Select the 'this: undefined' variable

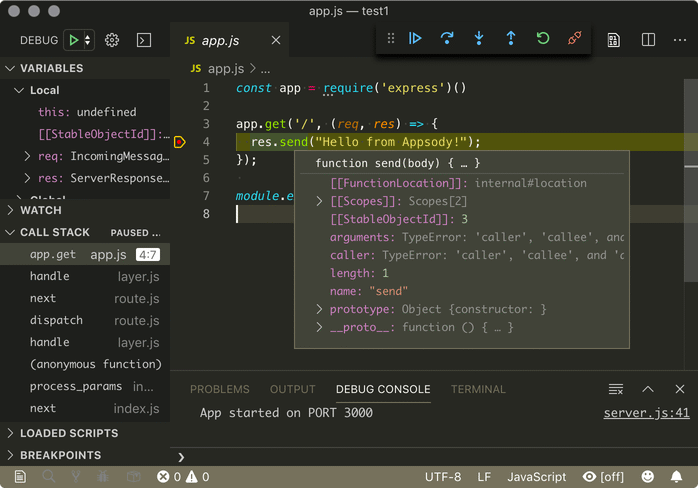pos(87,112)
